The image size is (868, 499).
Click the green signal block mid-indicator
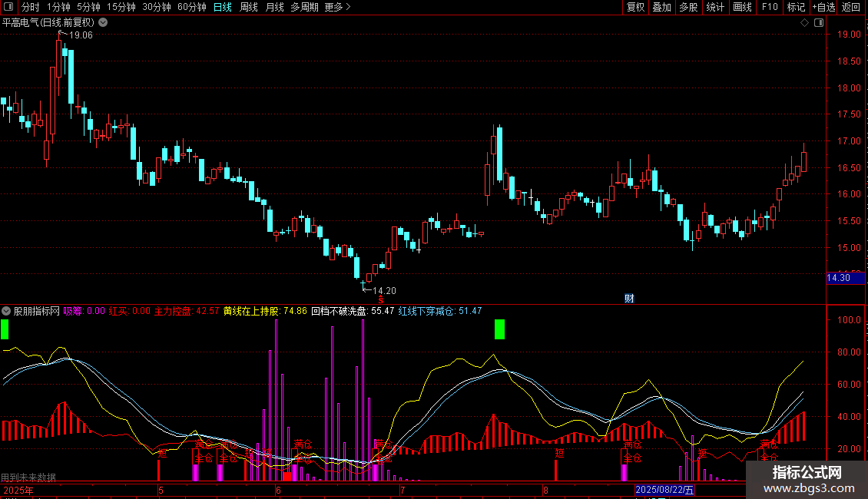coord(499,329)
